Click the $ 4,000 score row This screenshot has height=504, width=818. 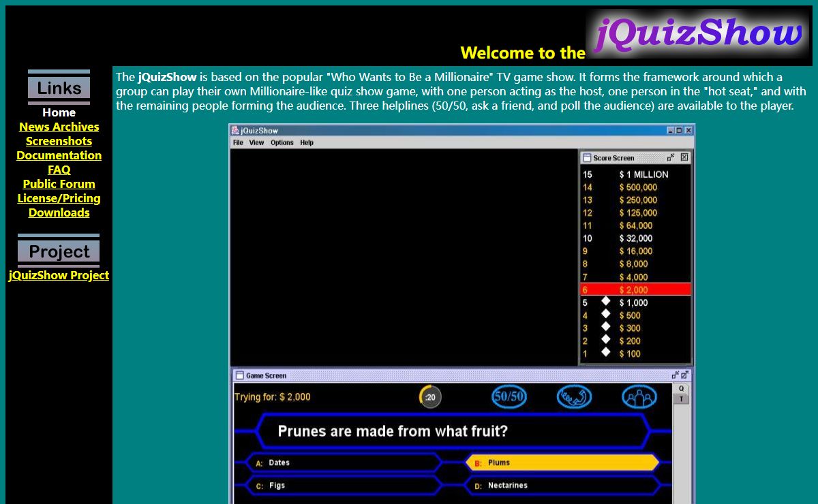[635, 277]
